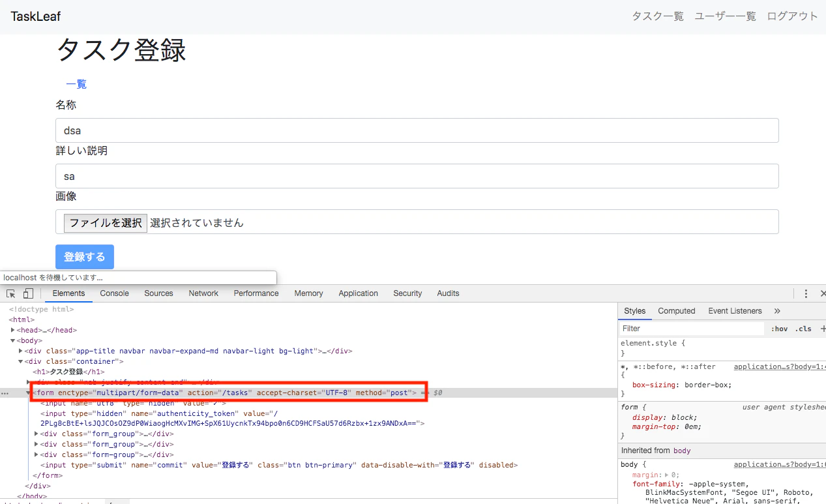Open the Audits tab
This screenshot has width=826, height=504.
pos(448,293)
